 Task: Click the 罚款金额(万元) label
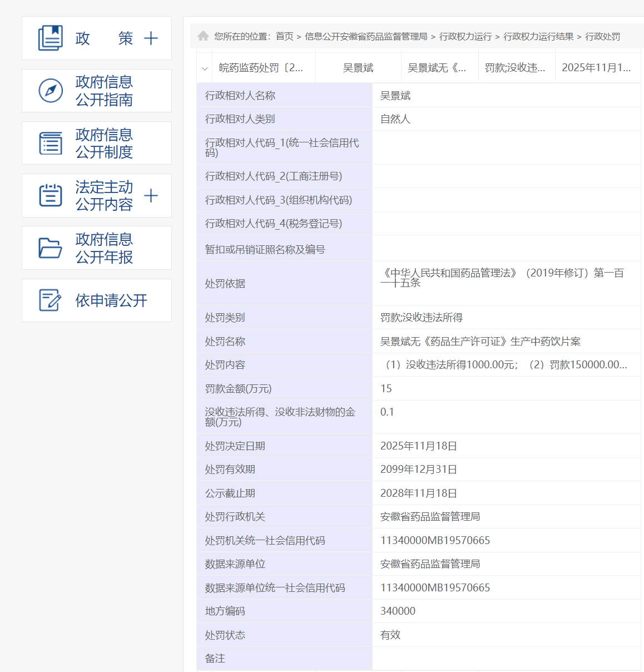coord(238,389)
